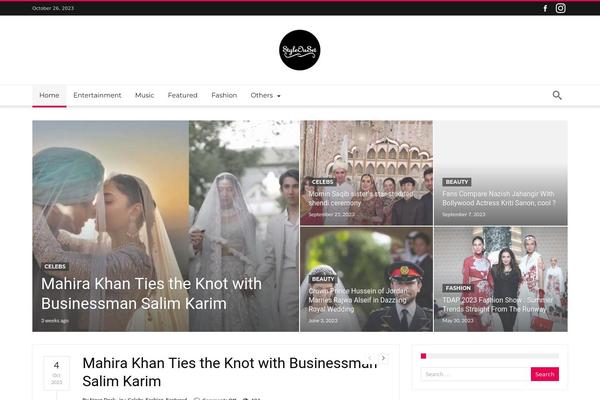Click the Search button in sidebar
This screenshot has width=600, height=400.
545,374
